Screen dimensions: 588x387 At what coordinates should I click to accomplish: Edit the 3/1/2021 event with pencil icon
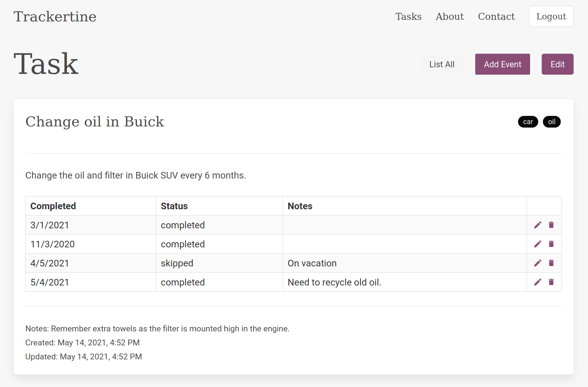[x=537, y=225]
